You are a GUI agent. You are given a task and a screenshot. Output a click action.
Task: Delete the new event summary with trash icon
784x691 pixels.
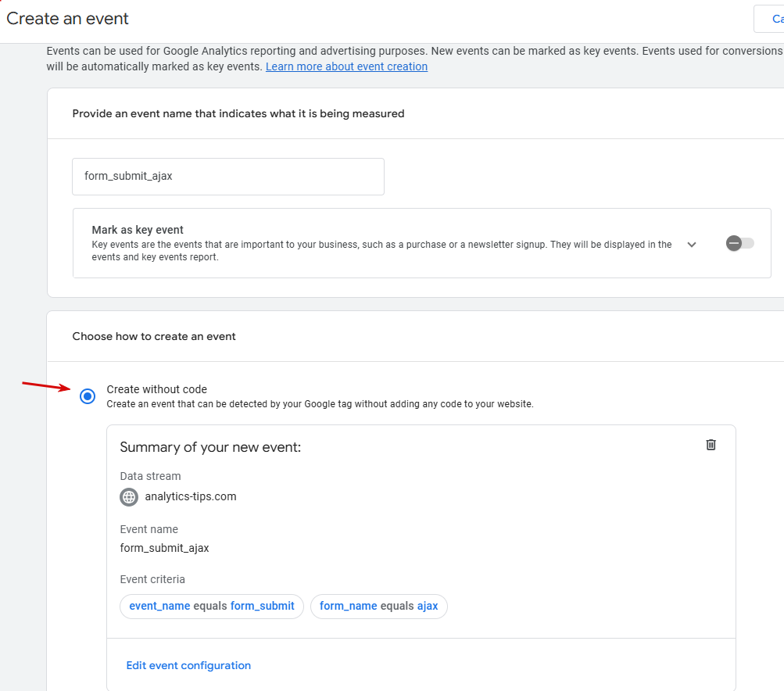point(711,445)
